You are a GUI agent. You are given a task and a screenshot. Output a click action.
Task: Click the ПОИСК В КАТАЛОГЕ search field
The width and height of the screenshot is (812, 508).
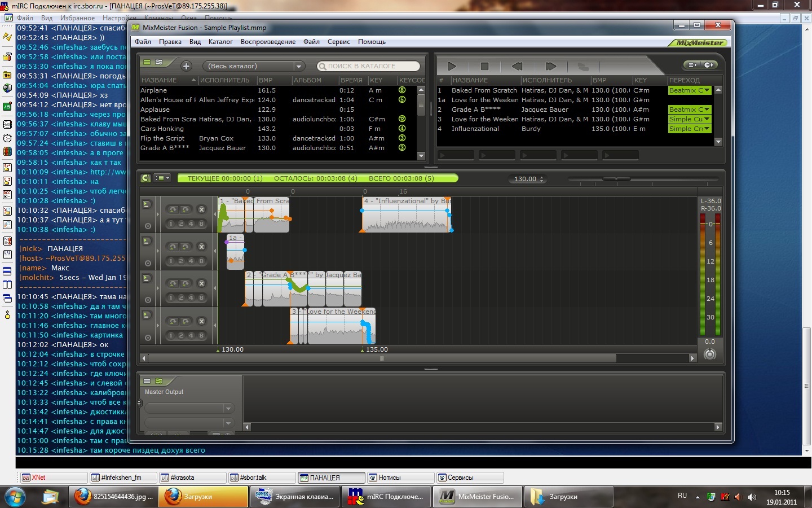(369, 66)
